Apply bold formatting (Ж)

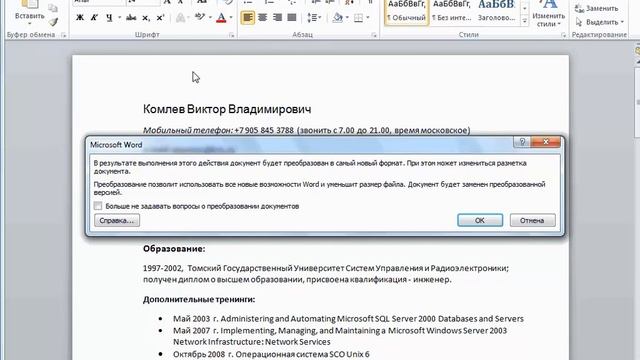click(80, 18)
